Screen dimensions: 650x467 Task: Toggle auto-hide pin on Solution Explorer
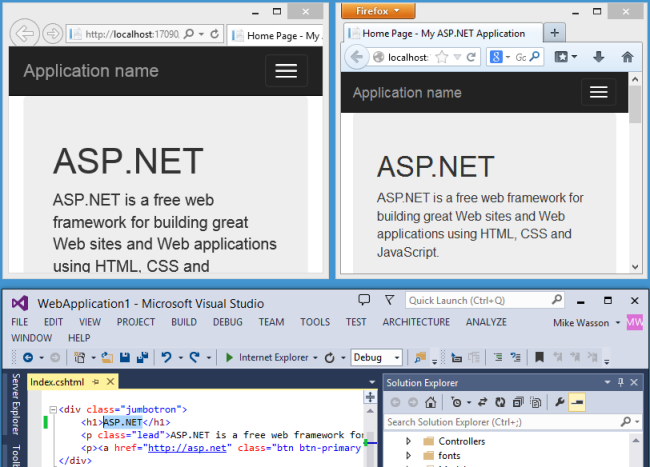tap(621, 382)
